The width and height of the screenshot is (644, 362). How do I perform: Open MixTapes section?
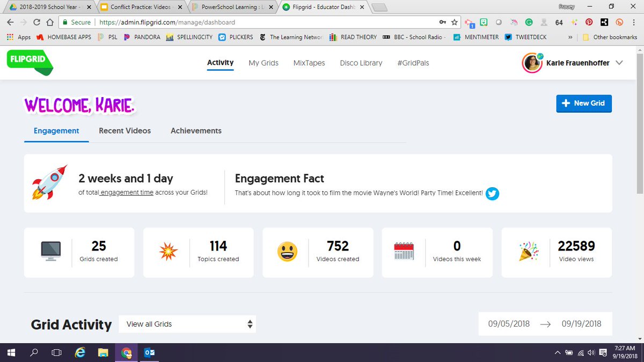tap(309, 63)
